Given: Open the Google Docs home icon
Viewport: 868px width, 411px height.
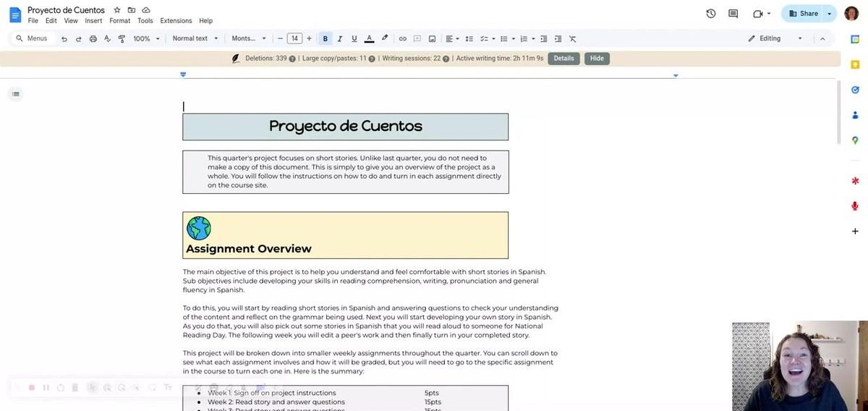Looking at the screenshot, I should (x=14, y=14).
